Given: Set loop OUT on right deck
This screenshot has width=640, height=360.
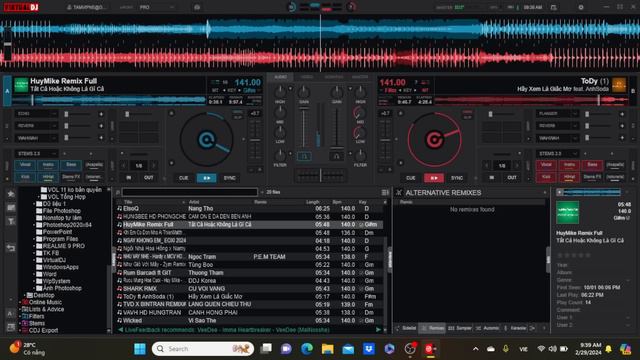Looking at the screenshot, I should 512,178.
